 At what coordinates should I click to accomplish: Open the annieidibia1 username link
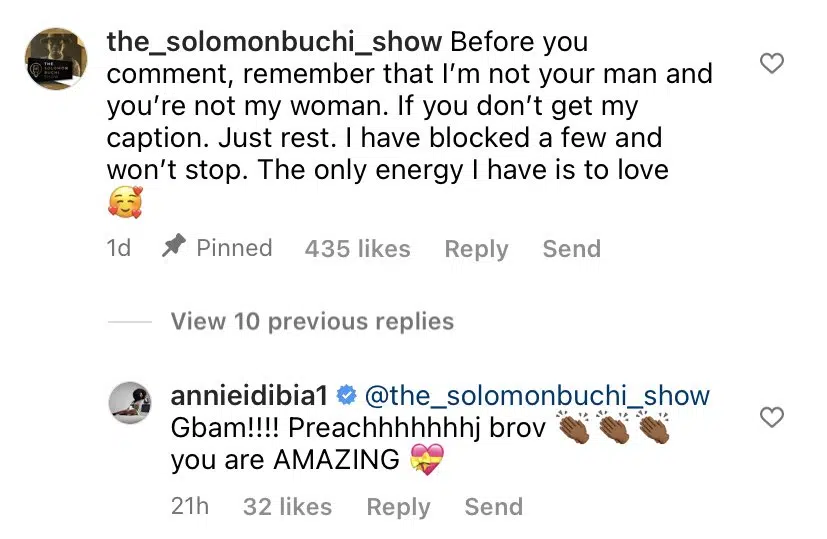[x=251, y=396]
